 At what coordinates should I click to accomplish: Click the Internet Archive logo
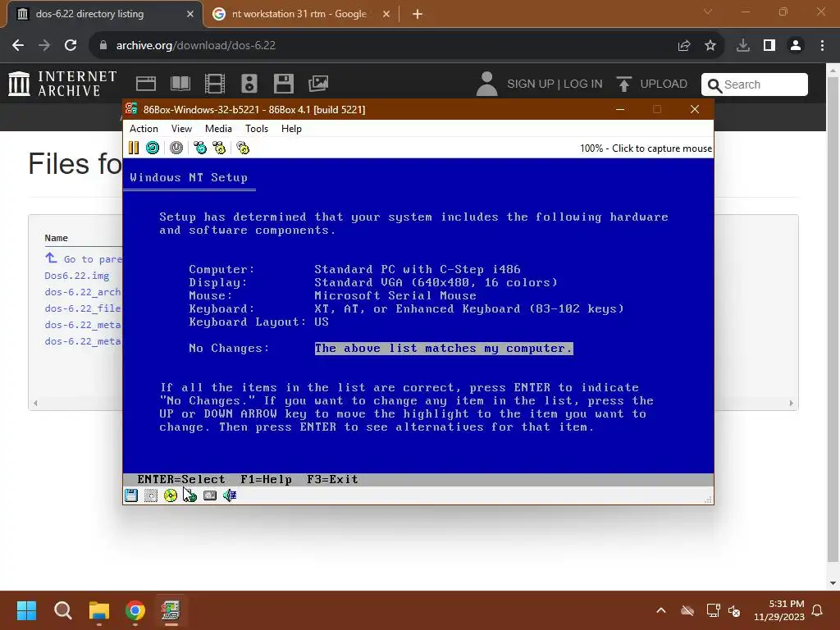coord(62,84)
